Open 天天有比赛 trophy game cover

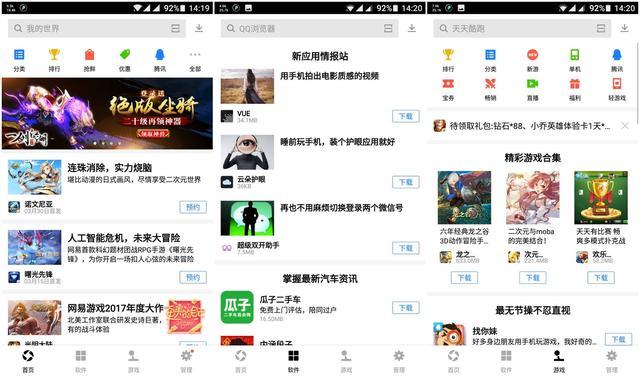pyautogui.click(x=601, y=198)
